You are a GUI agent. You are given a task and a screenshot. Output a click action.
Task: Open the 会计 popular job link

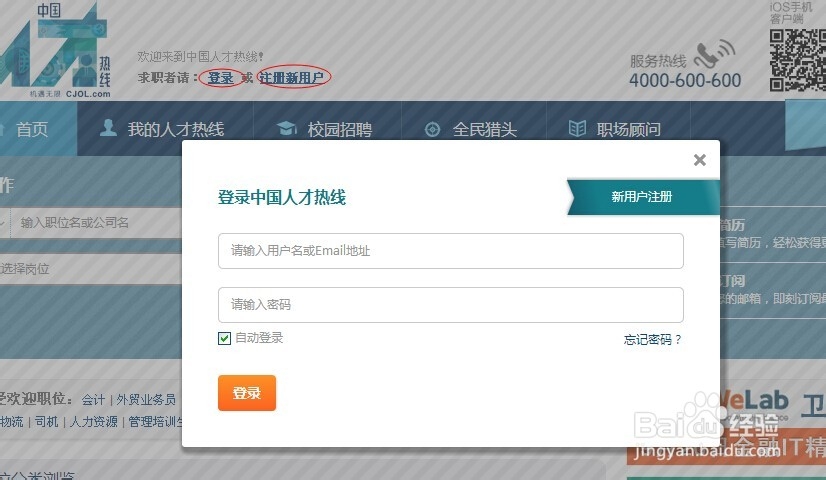[x=93, y=400]
